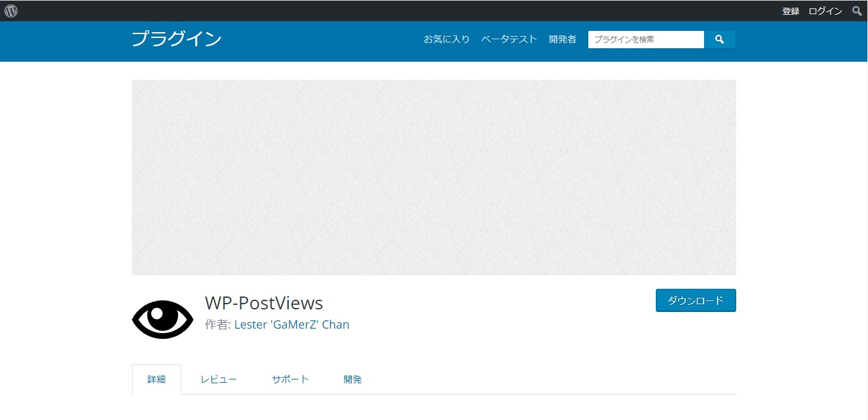Open 開発者 developers menu item
Image resolution: width=868 pixels, height=420 pixels.
(x=563, y=39)
